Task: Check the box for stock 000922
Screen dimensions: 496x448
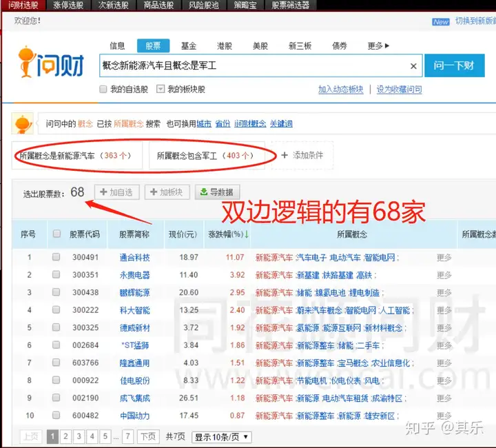Action: pyautogui.click(x=56, y=380)
